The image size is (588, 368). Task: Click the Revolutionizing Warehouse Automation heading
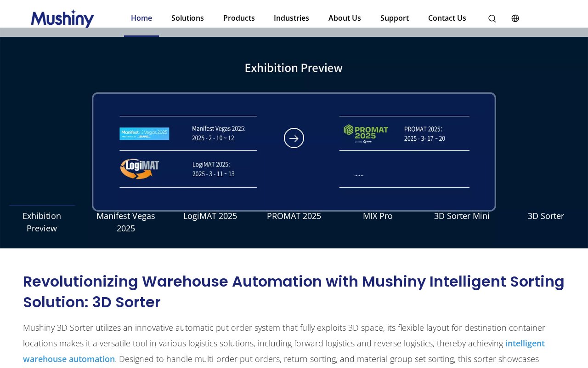point(294,292)
